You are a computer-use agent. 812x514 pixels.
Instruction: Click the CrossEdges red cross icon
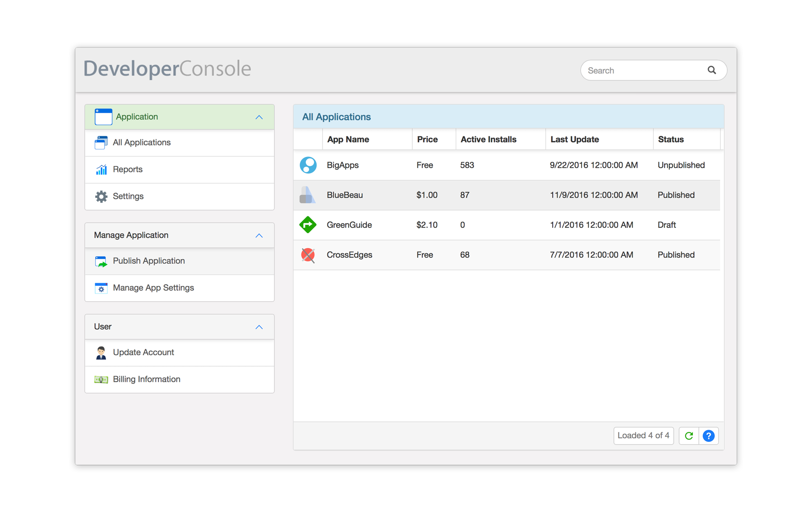point(308,255)
